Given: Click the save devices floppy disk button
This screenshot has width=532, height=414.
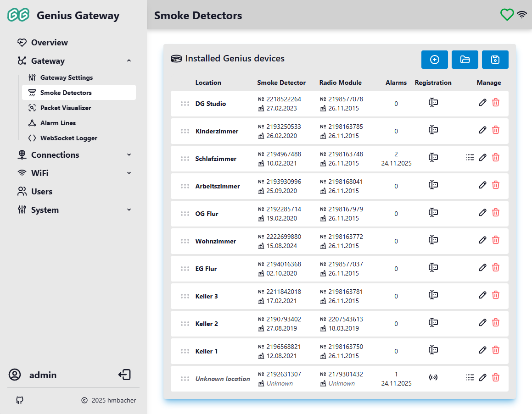Looking at the screenshot, I should (495, 60).
